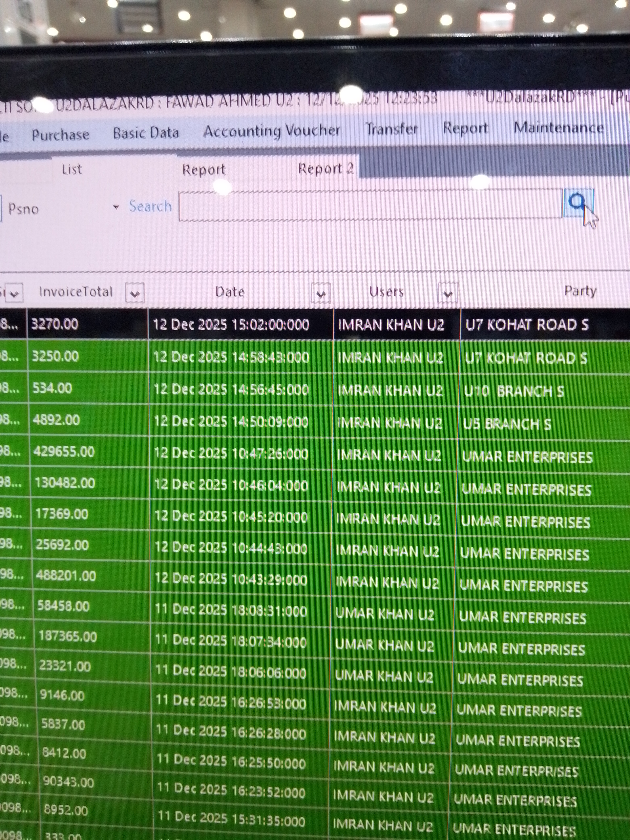Select the U10 BRANCH S party row

click(x=513, y=391)
